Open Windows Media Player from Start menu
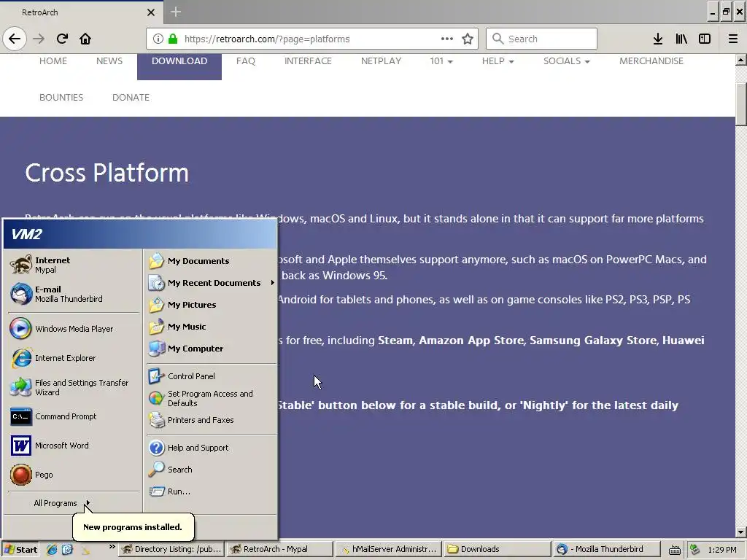The image size is (747, 560). coord(74,329)
